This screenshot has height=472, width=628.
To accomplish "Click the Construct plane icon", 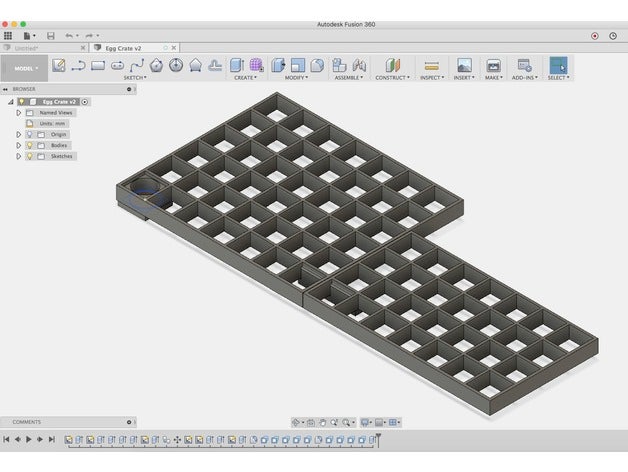I will click(x=392, y=65).
